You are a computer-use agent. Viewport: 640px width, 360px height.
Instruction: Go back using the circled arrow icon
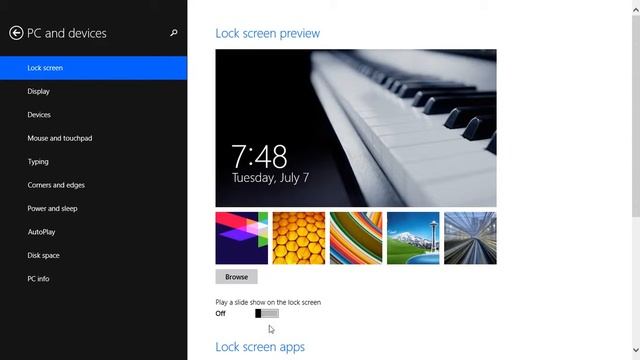click(x=16, y=33)
